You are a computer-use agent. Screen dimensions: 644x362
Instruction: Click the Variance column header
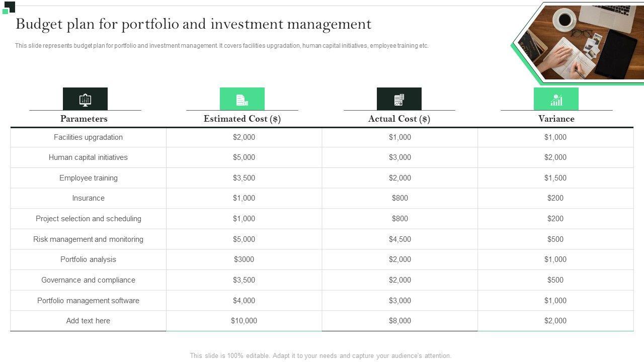pos(556,119)
